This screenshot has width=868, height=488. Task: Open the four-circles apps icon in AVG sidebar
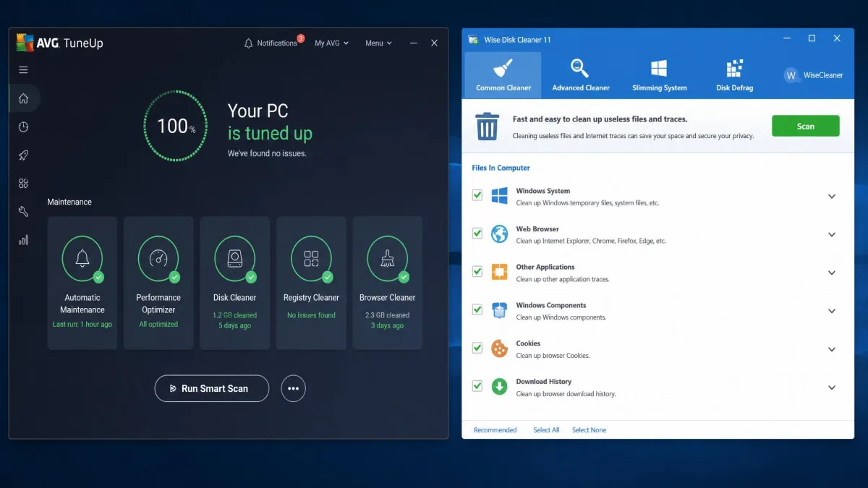click(x=23, y=184)
